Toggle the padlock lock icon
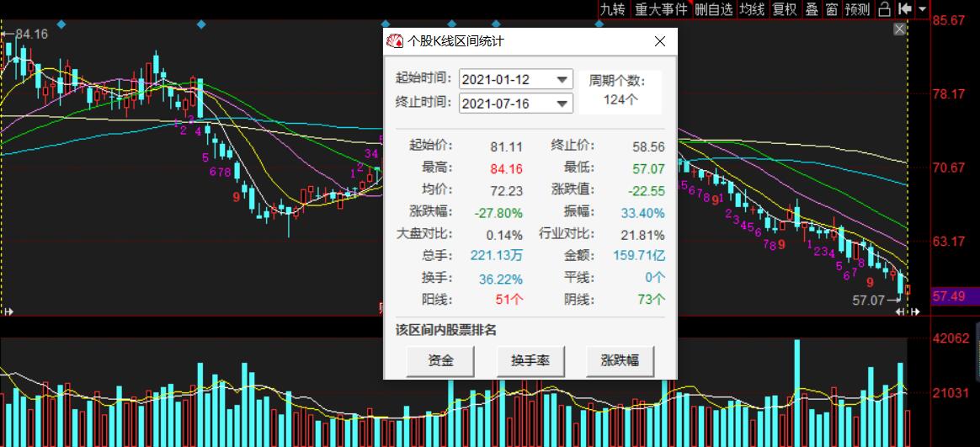The width and height of the screenshot is (980, 447). (x=884, y=8)
